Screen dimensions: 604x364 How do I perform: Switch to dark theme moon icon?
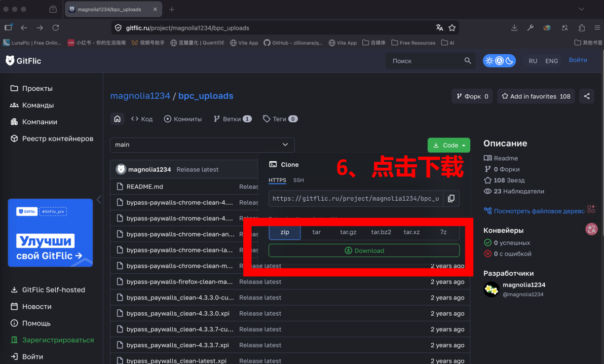pyautogui.click(x=509, y=61)
